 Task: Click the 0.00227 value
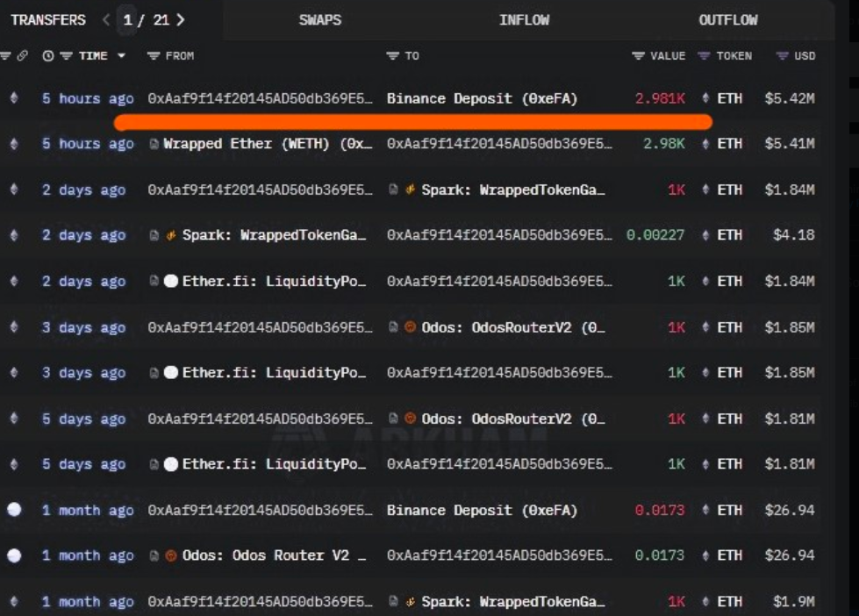tap(655, 235)
